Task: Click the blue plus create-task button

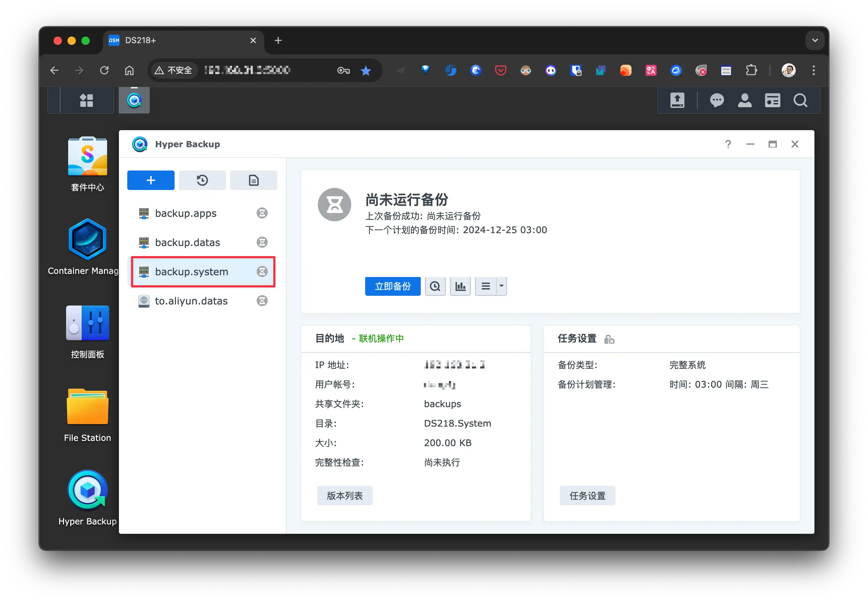Action: (151, 180)
